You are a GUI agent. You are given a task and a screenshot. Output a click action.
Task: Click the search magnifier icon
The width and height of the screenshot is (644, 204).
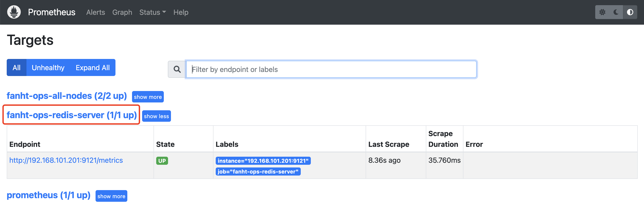177,69
